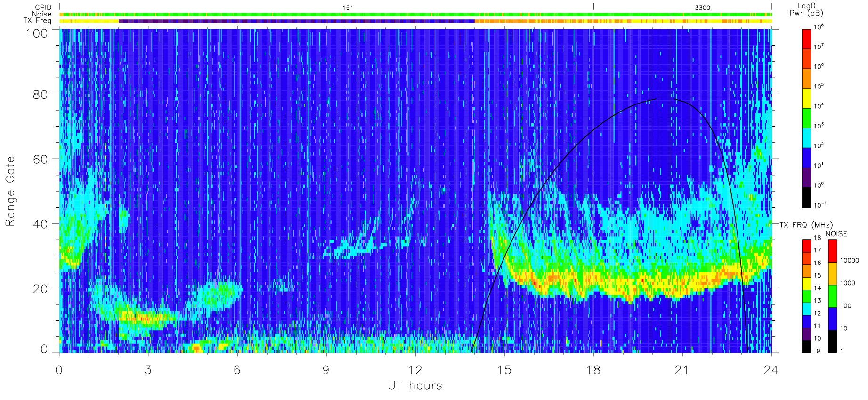
Task: Click the 10000 label on NOISE colorbar
Action: pos(850,260)
